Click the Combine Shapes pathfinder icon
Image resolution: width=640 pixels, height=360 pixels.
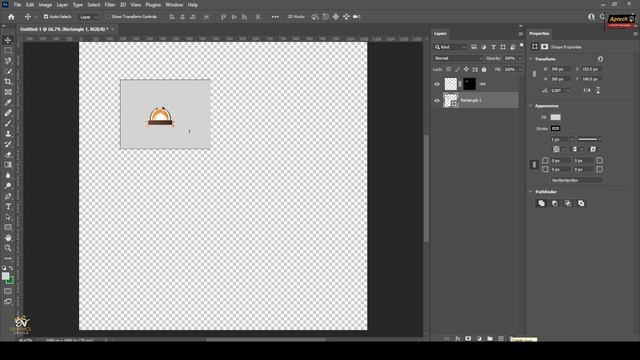(x=541, y=203)
